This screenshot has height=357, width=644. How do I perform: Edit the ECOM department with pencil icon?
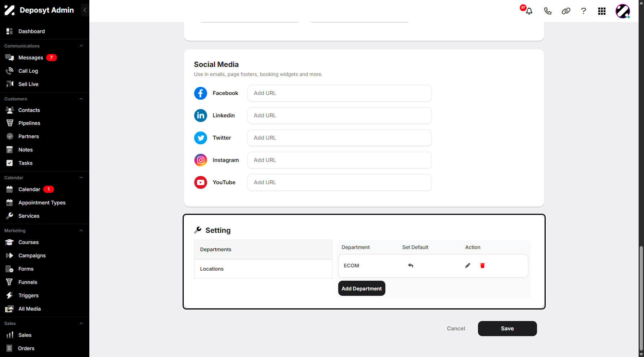(x=468, y=266)
